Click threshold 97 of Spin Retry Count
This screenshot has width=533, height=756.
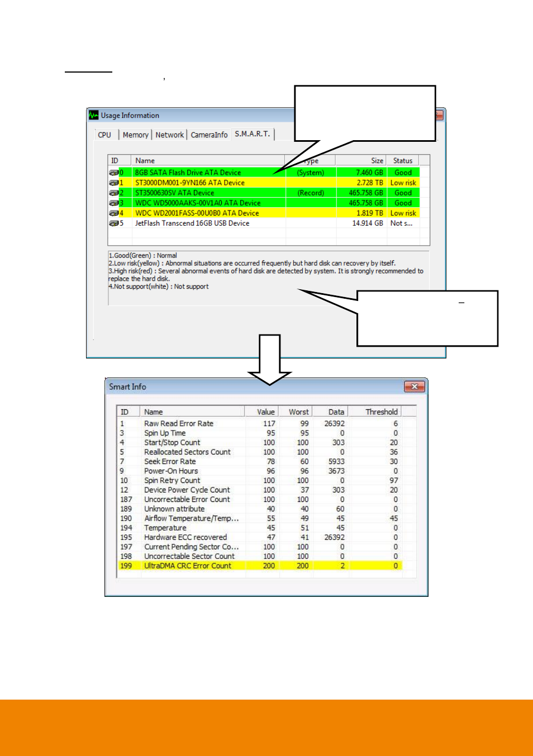point(394,480)
